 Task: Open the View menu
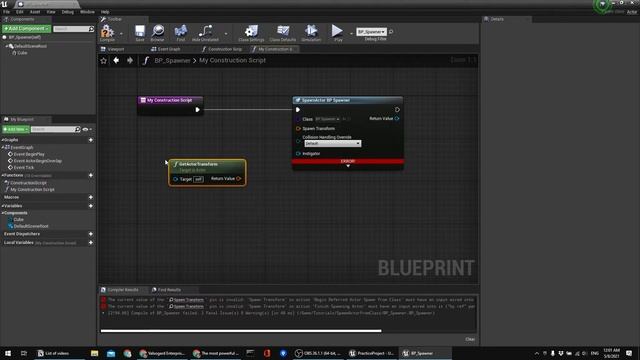51,12
